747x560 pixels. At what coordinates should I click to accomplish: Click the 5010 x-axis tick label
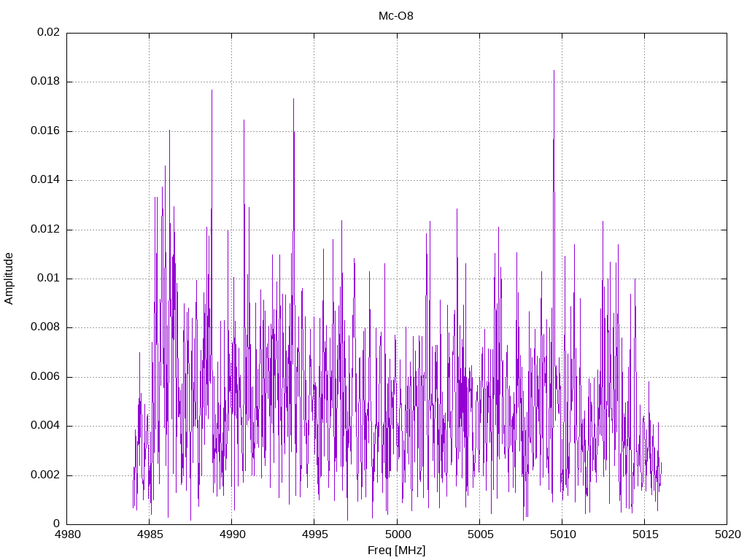point(562,534)
